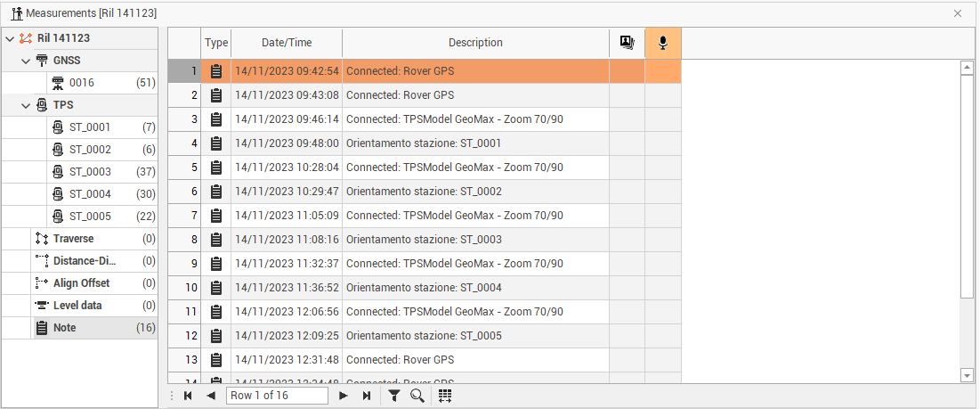Click the filter icon in bottom toolbar
The height and width of the screenshot is (409, 980).
click(394, 396)
